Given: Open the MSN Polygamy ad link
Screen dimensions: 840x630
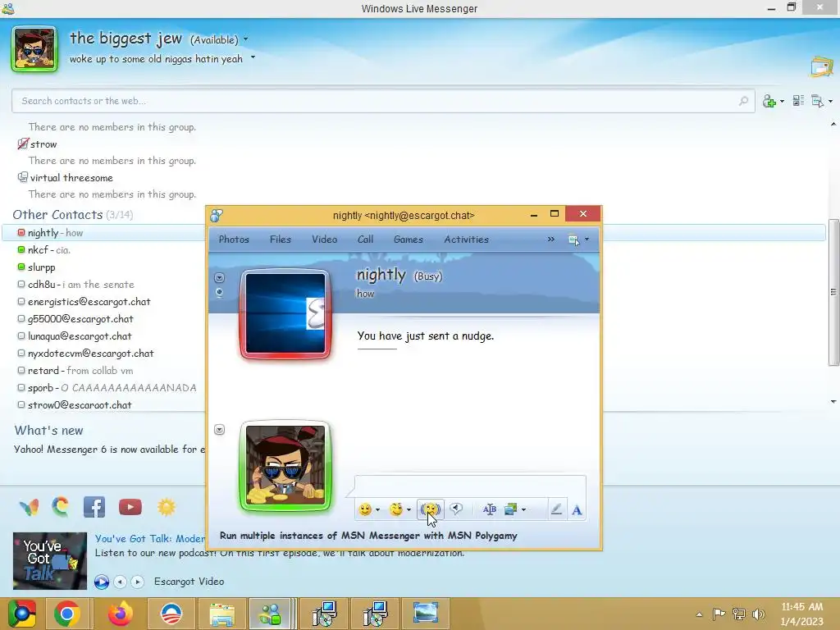Looking at the screenshot, I should [x=368, y=536].
